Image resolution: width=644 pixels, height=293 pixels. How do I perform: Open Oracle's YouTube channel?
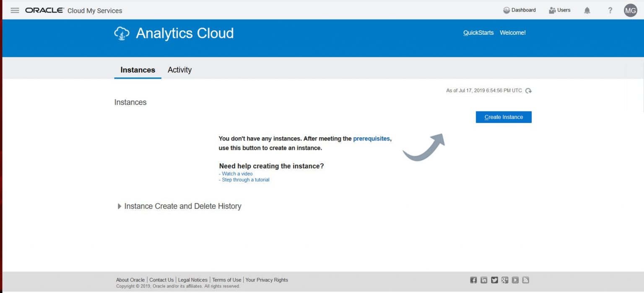pos(515,280)
